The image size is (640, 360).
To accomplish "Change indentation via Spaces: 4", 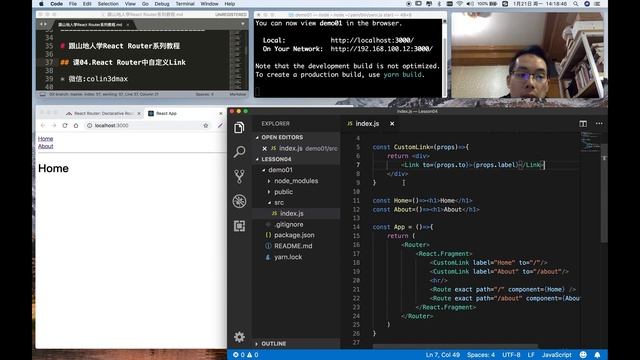I will click(x=481, y=355).
